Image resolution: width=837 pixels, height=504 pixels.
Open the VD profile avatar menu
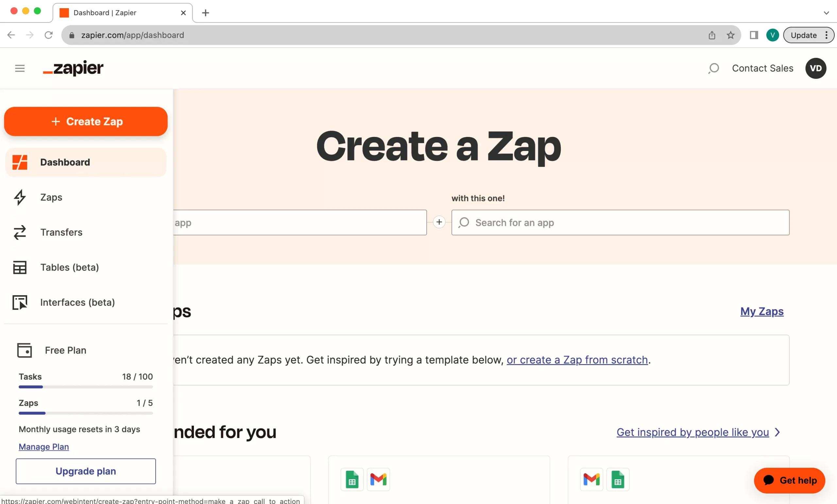tap(815, 68)
